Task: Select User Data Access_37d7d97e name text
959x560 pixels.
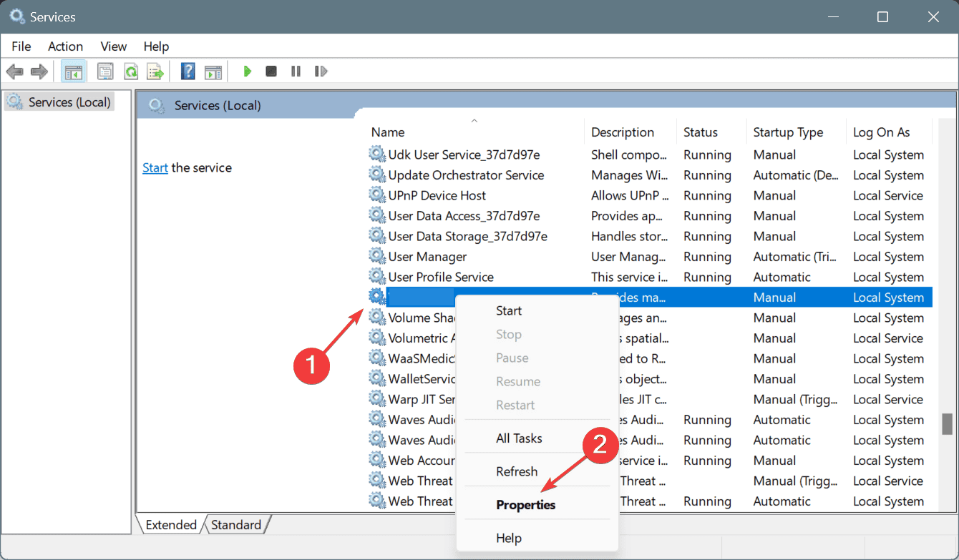Action: (464, 216)
